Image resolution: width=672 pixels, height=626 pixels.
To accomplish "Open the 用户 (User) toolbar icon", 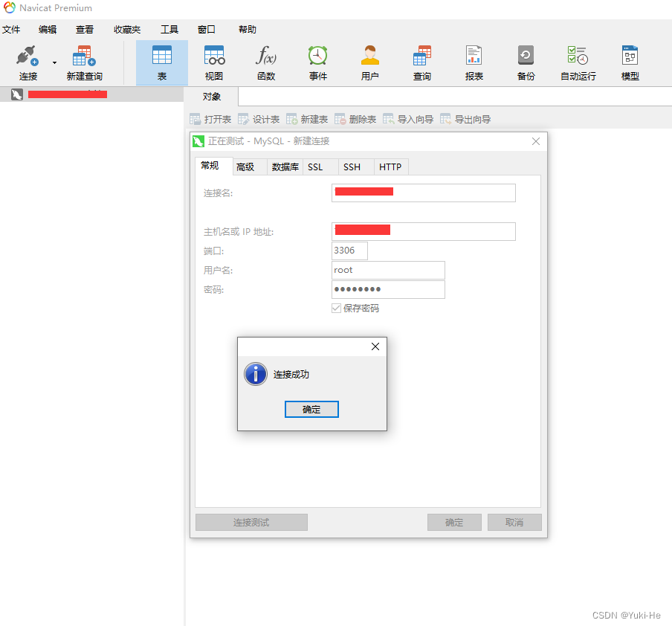I will (370, 62).
